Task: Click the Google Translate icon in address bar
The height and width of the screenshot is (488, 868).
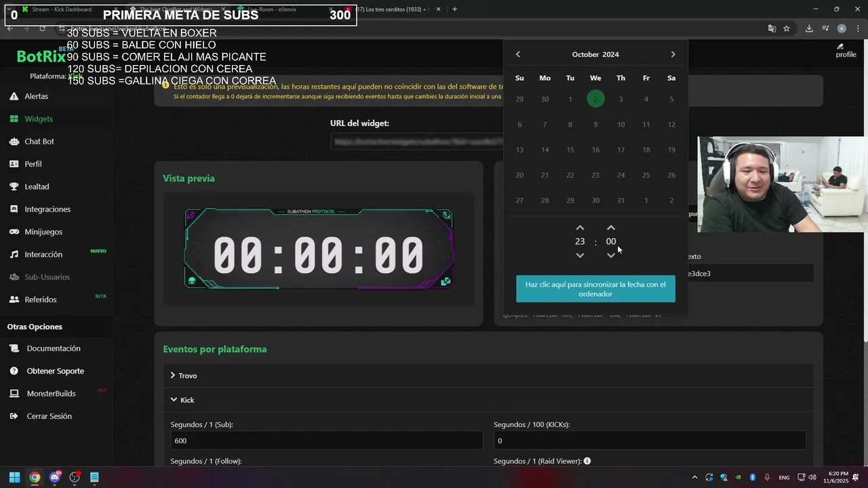Action: click(x=772, y=28)
